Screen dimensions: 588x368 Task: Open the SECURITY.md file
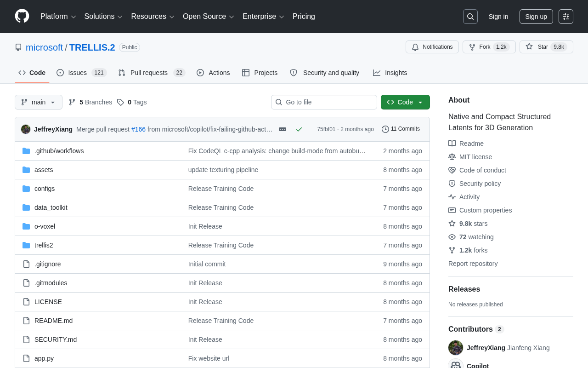click(56, 339)
